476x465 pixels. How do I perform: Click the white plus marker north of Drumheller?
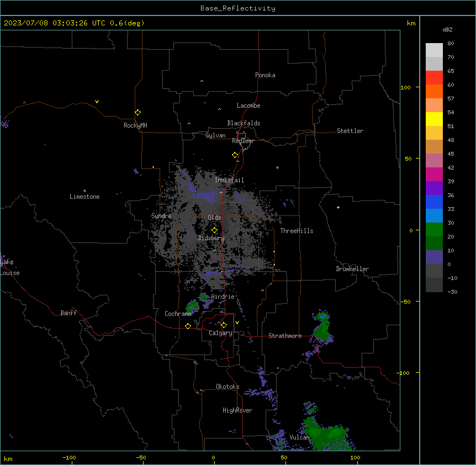(338, 207)
